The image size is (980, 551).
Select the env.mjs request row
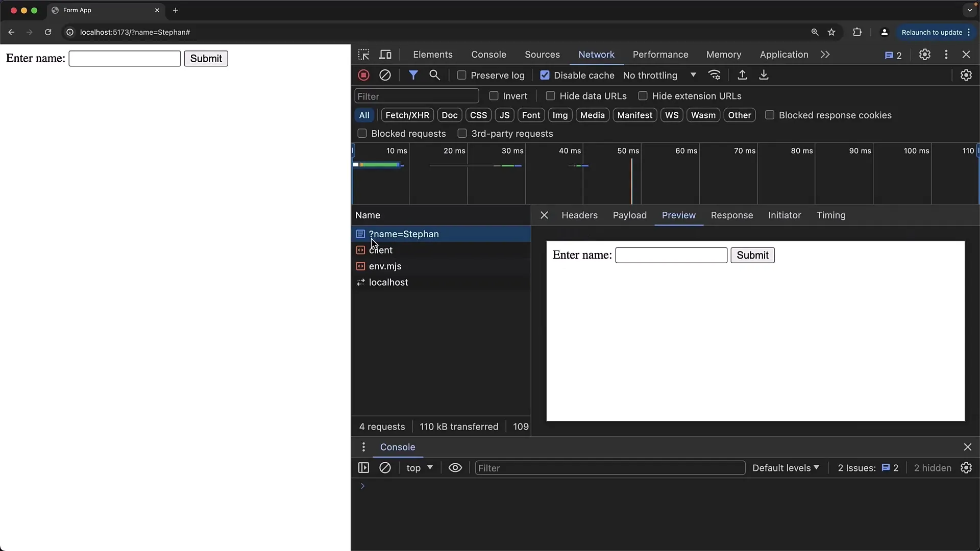(x=441, y=266)
